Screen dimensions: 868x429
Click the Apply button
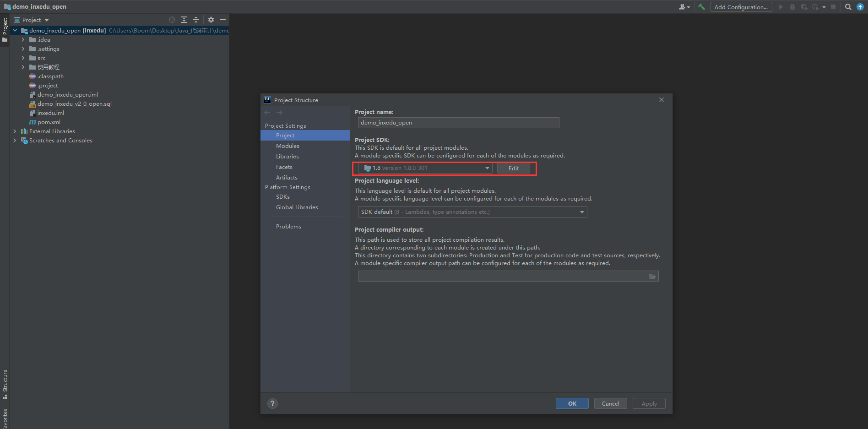(x=649, y=403)
